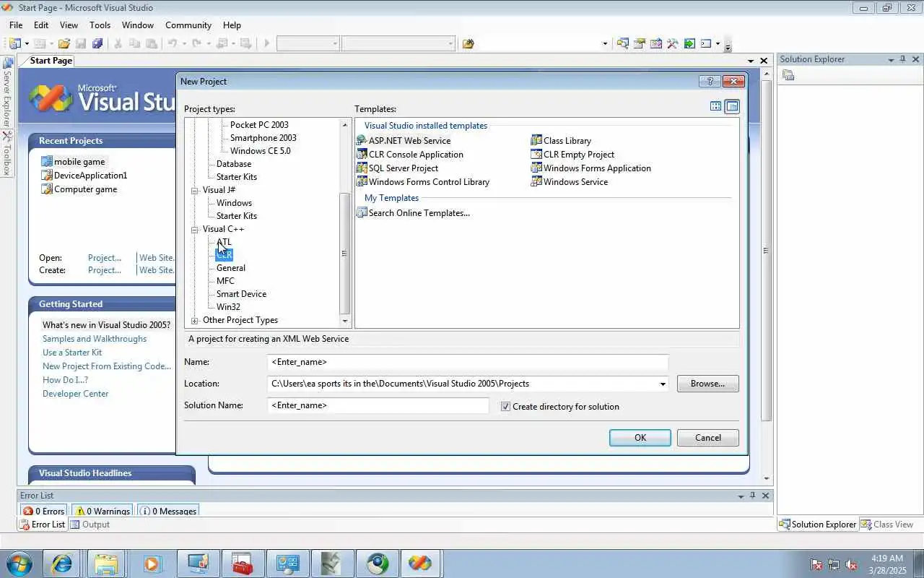Open the Location dropdown arrow
The height and width of the screenshot is (578, 924).
coord(662,384)
